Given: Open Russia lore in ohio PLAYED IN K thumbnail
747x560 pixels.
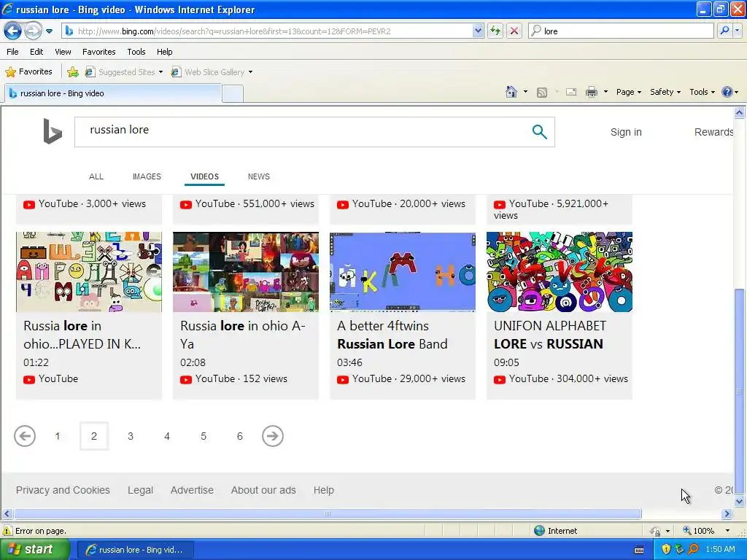Looking at the screenshot, I should (x=88, y=272).
